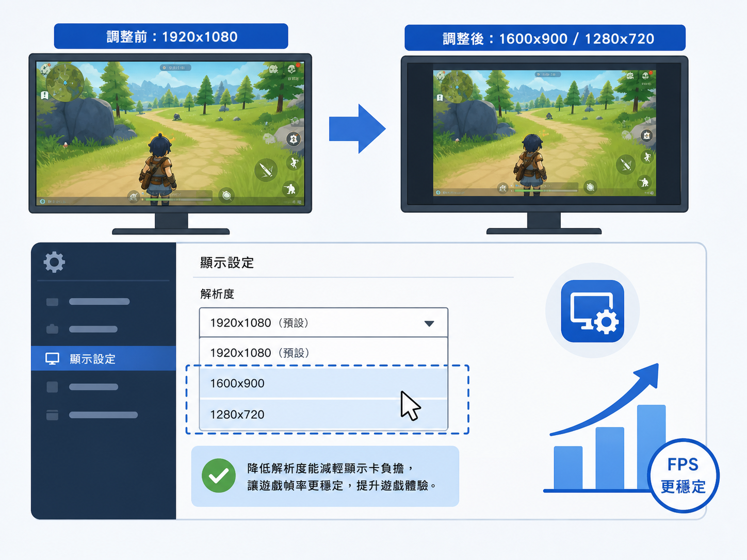Choose the 1600x900 resolution option

[323, 383]
